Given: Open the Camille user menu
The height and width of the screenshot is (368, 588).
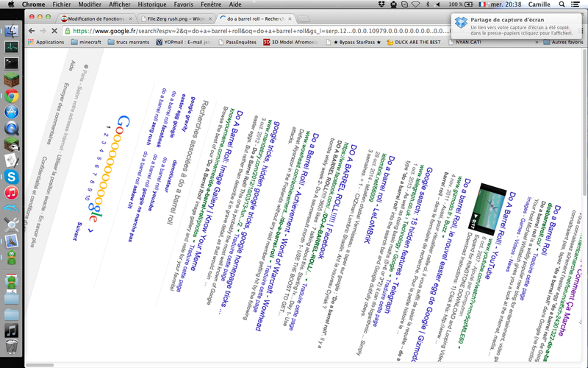Looking at the screenshot, I should click(539, 4).
